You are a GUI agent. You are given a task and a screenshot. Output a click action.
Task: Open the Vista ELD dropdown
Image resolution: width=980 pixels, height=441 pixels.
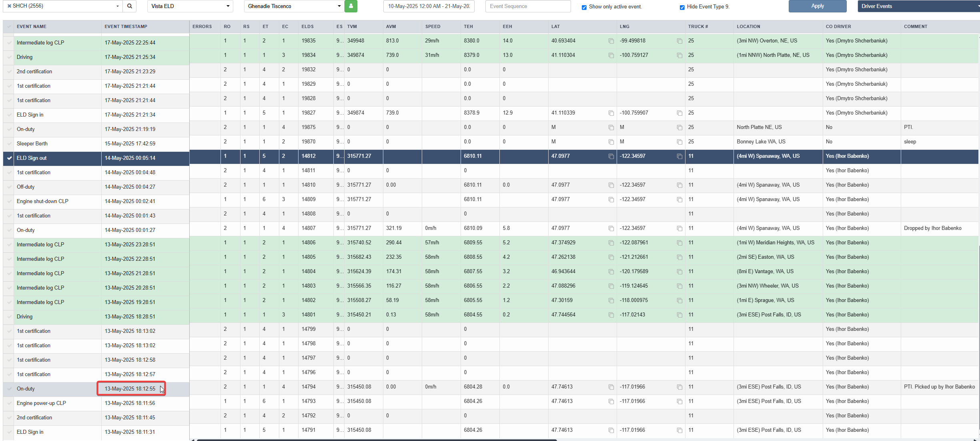click(x=190, y=6)
